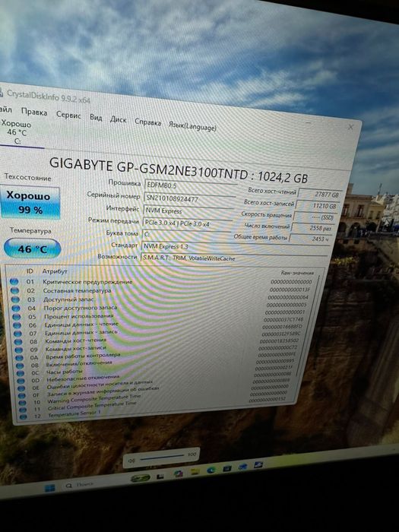Click the NVM Express interface field
399x532 pixels.
coord(188,212)
